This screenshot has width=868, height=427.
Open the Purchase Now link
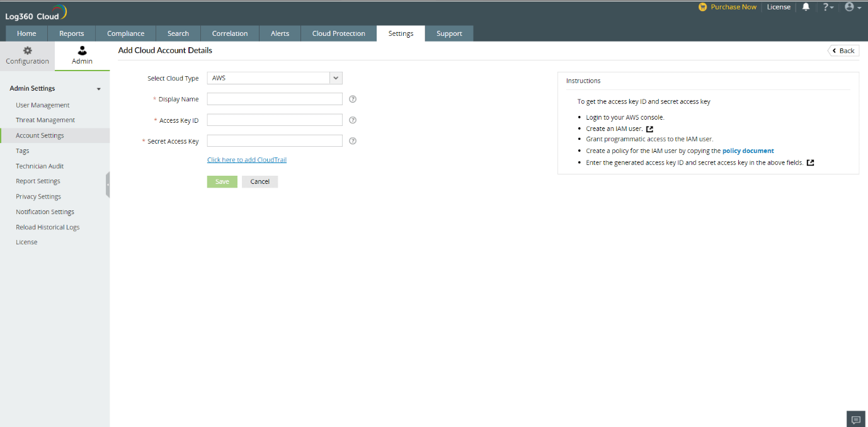[733, 7]
